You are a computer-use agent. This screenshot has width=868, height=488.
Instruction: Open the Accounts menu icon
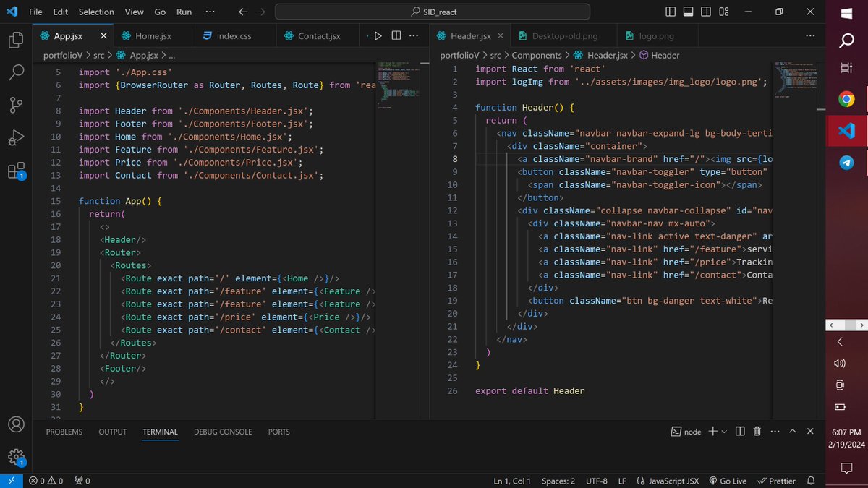click(x=16, y=424)
